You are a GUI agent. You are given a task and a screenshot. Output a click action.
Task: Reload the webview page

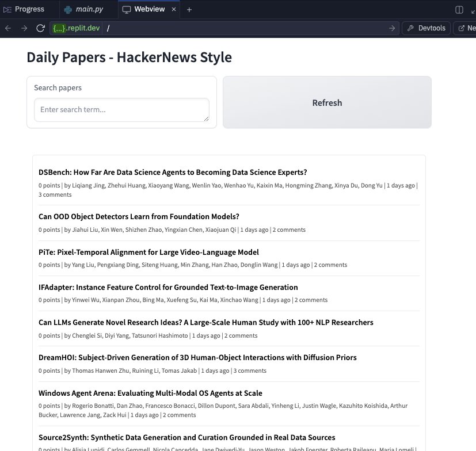[40, 28]
